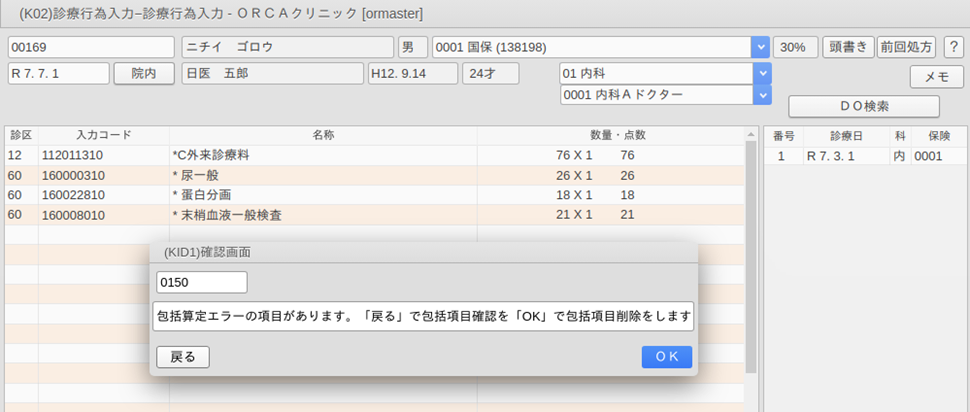Viewport: 970px width, 412px height.
Task: Click the OK button in confirmation dialog
Action: point(666,357)
